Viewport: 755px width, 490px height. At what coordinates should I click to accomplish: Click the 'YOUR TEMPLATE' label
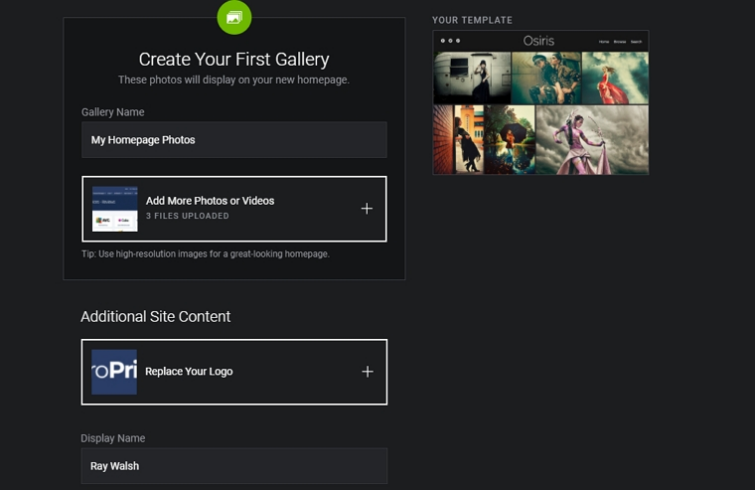[472, 20]
